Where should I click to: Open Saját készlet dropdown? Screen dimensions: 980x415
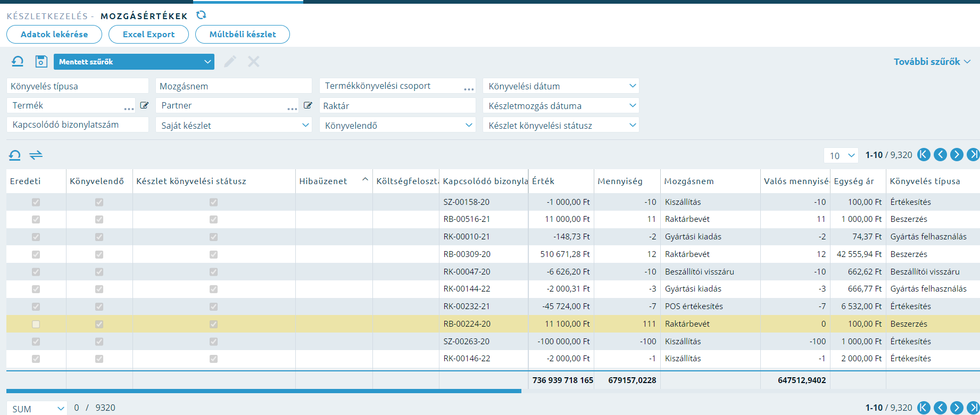(x=234, y=125)
